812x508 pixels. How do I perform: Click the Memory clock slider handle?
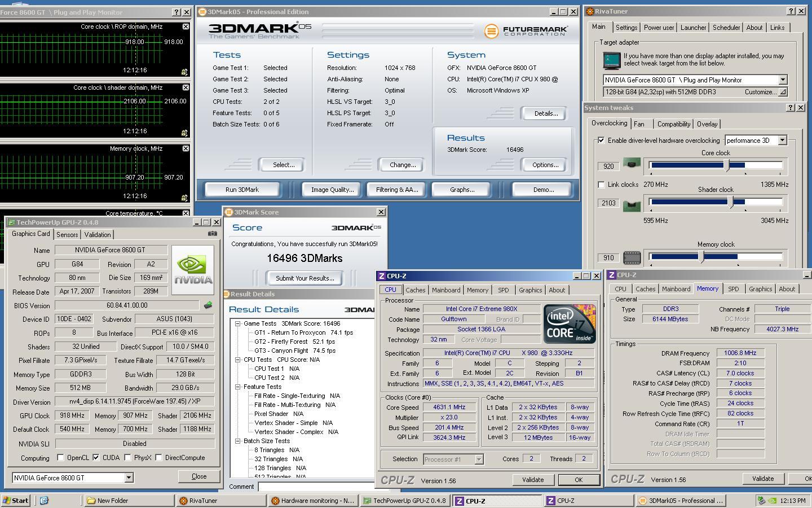point(701,256)
